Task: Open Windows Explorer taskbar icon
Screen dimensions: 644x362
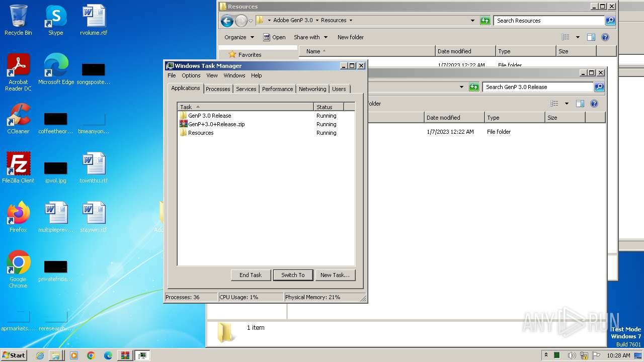Action: (56, 355)
